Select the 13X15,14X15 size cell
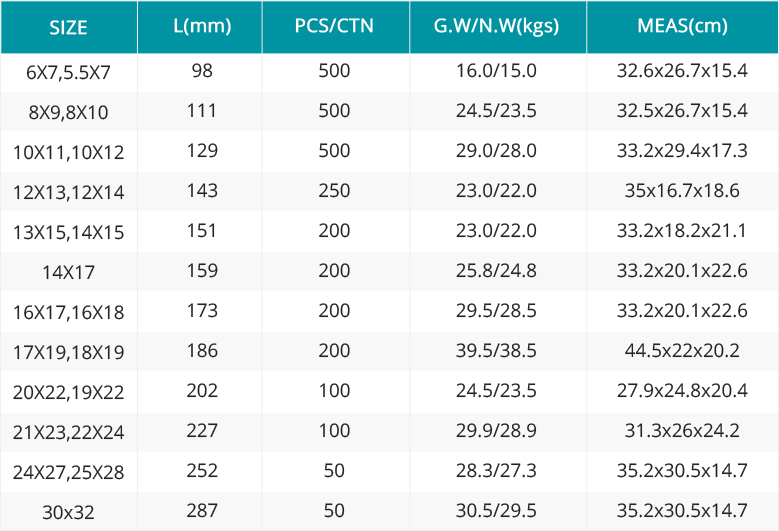The width and height of the screenshot is (779, 531). tap(69, 232)
